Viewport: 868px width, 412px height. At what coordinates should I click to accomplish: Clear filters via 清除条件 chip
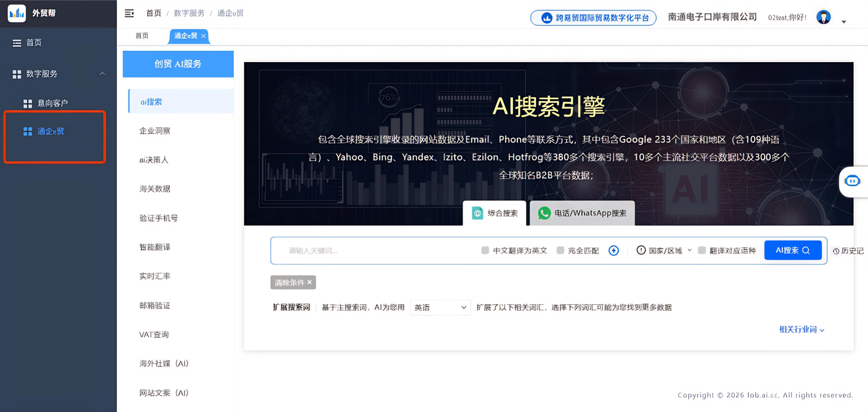(x=292, y=282)
